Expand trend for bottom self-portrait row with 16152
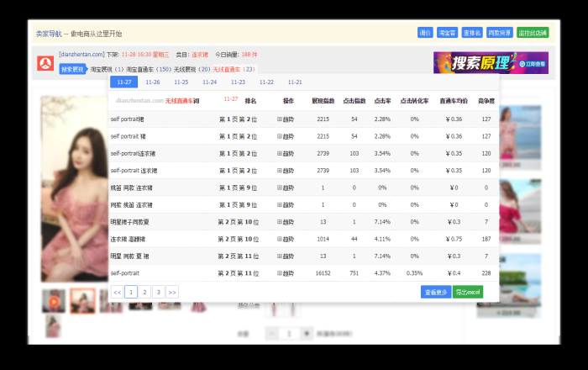Image resolution: width=588 pixels, height=370 pixels. pos(286,273)
